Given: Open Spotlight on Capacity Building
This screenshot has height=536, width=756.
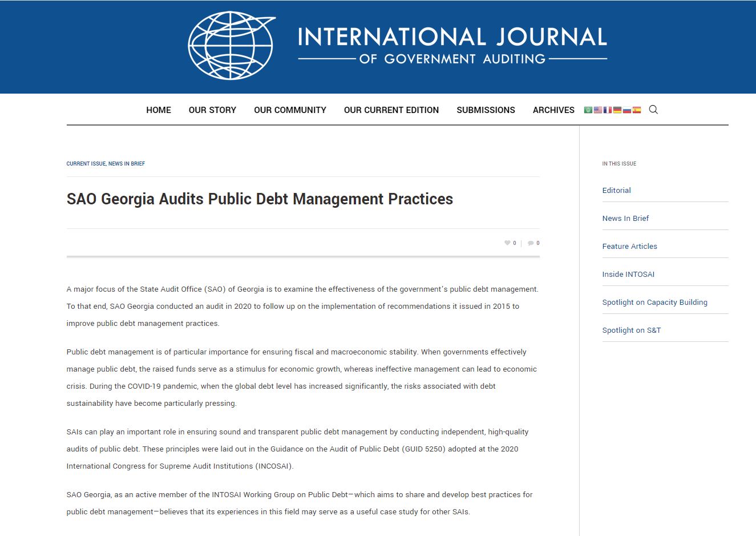Looking at the screenshot, I should coord(654,303).
